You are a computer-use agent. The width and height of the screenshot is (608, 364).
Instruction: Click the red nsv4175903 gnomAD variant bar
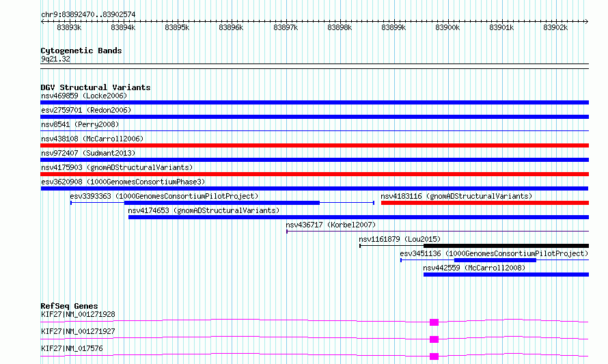coord(314,174)
